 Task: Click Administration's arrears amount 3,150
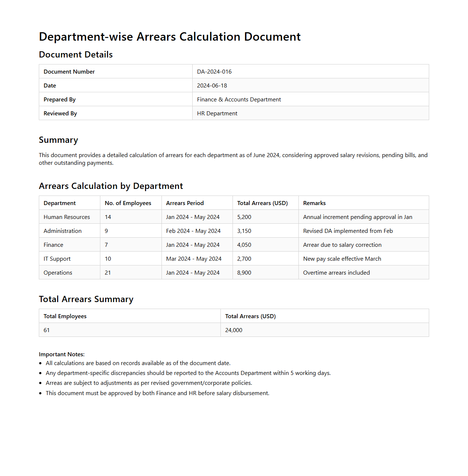tap(244, 231)
